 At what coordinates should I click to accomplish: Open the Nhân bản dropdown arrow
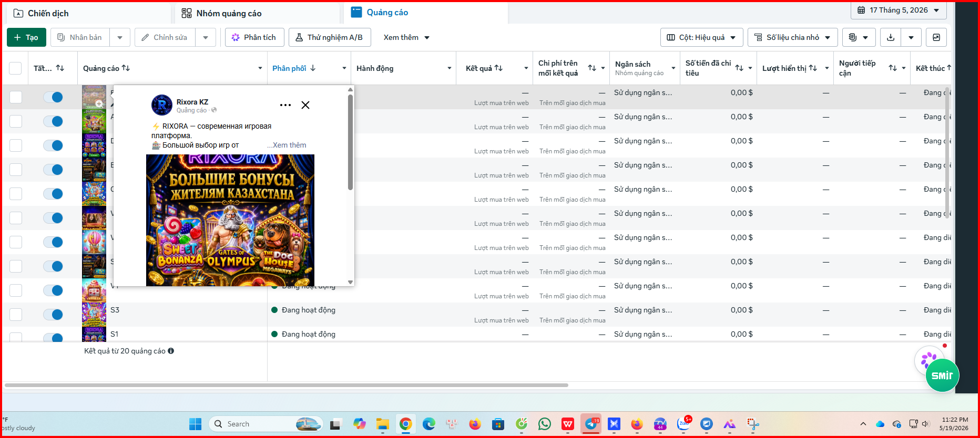pyautogui.click(x=120, y=37)
